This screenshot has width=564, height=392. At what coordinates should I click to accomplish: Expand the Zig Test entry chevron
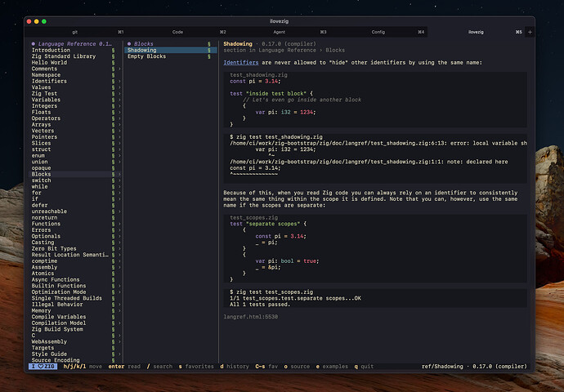coord(119,94)
